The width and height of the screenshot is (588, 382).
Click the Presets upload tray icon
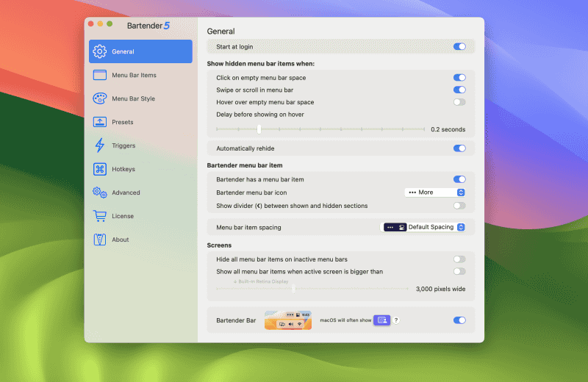coord(100,122)
